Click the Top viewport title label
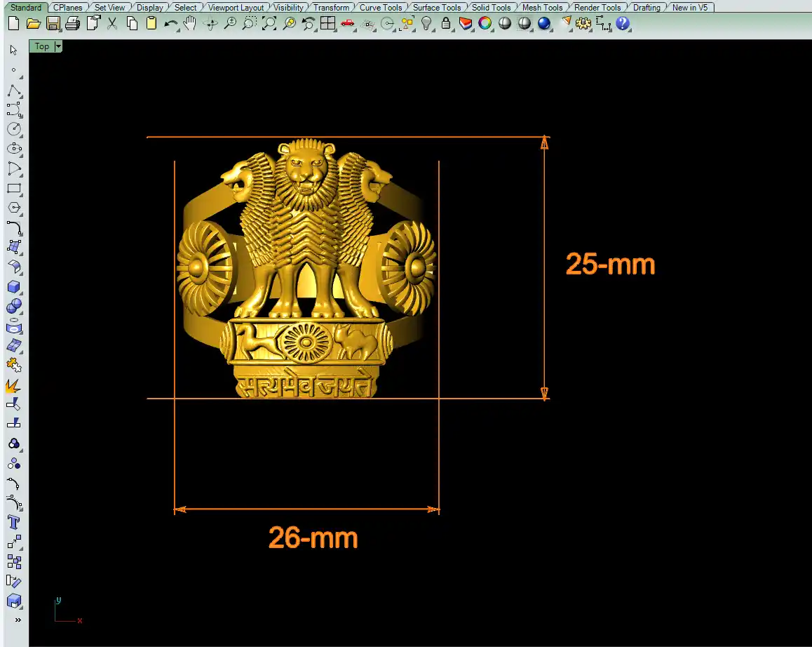 42,46
